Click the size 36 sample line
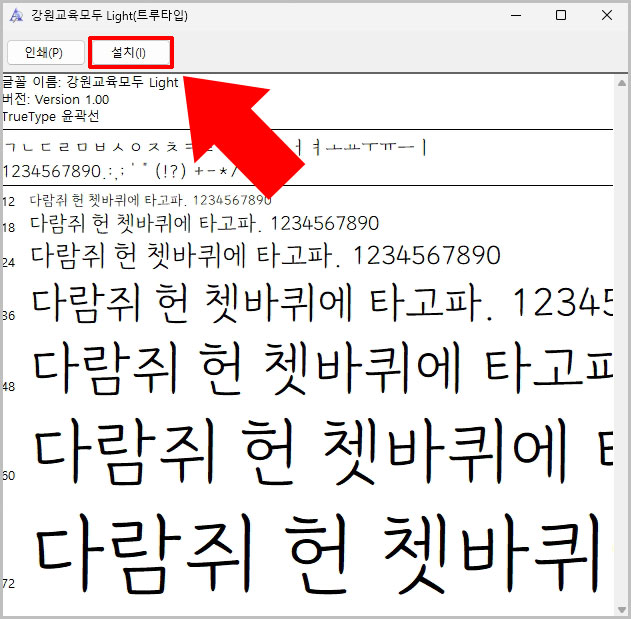Viewport: 631px width, 619px height. tap(322, 303)
